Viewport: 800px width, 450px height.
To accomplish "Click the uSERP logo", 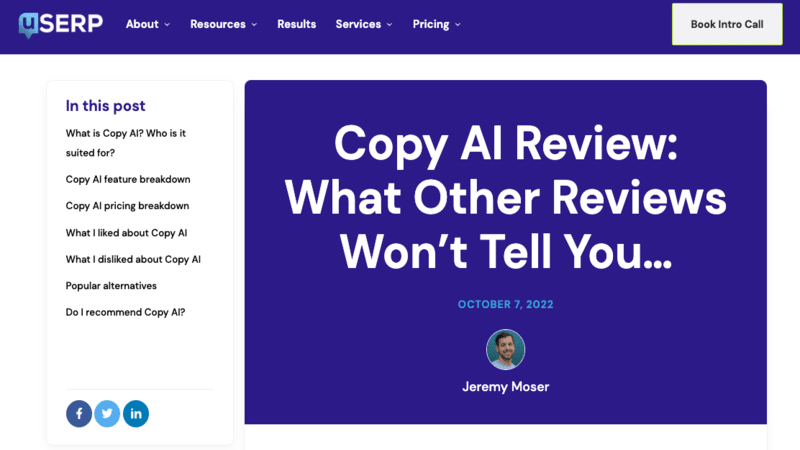I will click(x=60, y=24).
